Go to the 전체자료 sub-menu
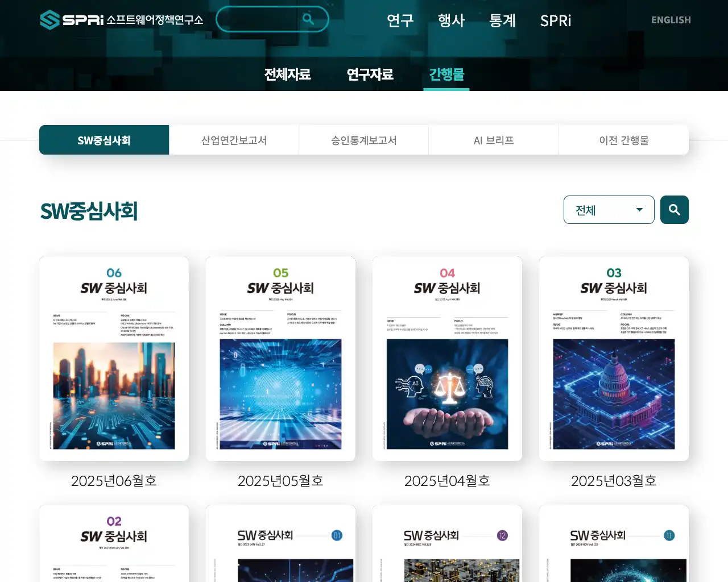Viewport: 728px width, 582px height. (x=288, y=74)
